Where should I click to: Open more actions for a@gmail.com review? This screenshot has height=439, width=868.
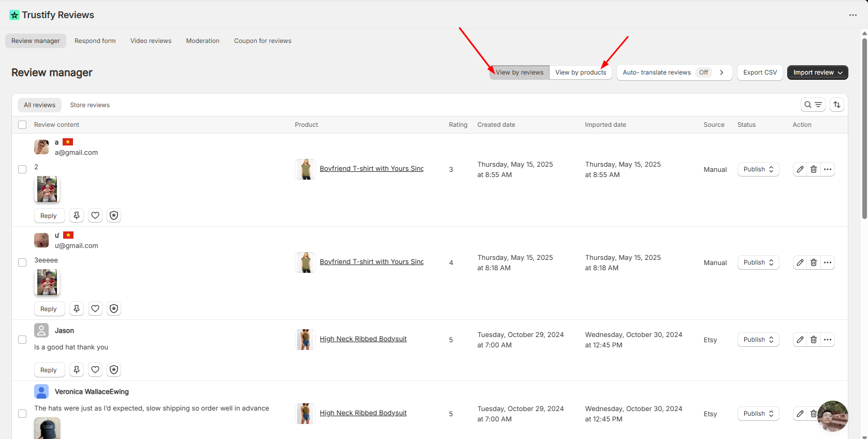827,169
